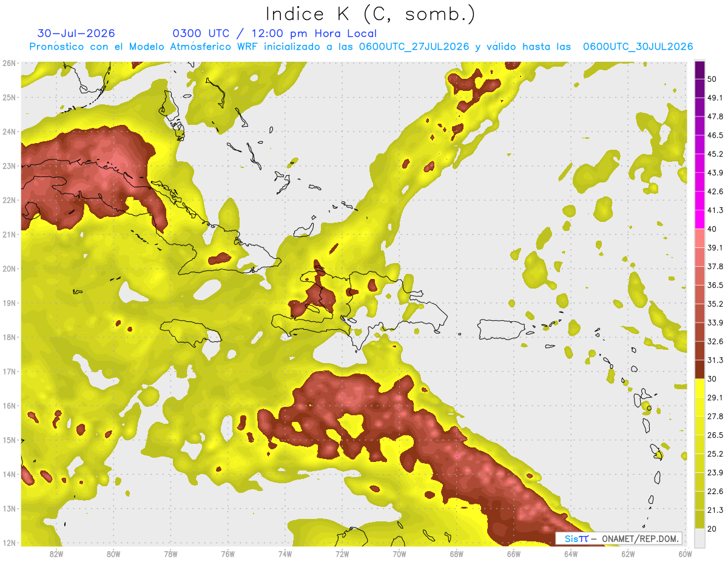Click the "68W" longitude label

(x=457, y=554)
